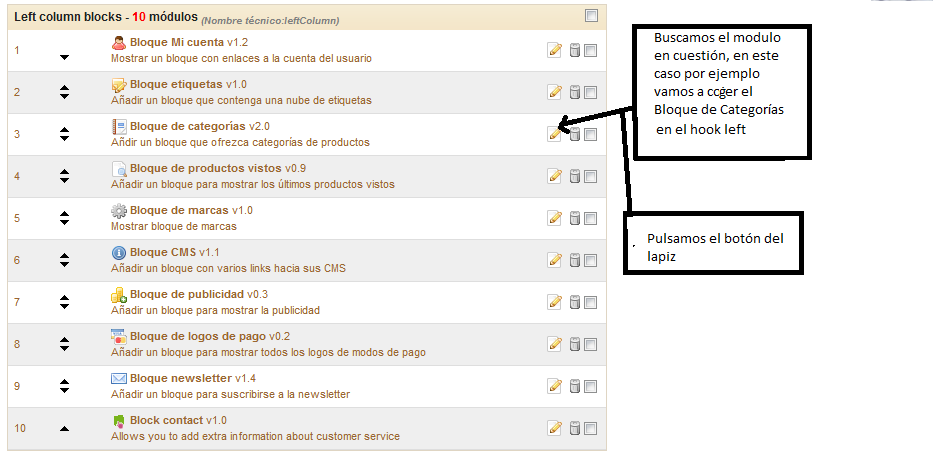Image resolution: width=933 pixels, height=457 pixels.
Task: Move Bloque de categorías down one position
Action: 65,138
